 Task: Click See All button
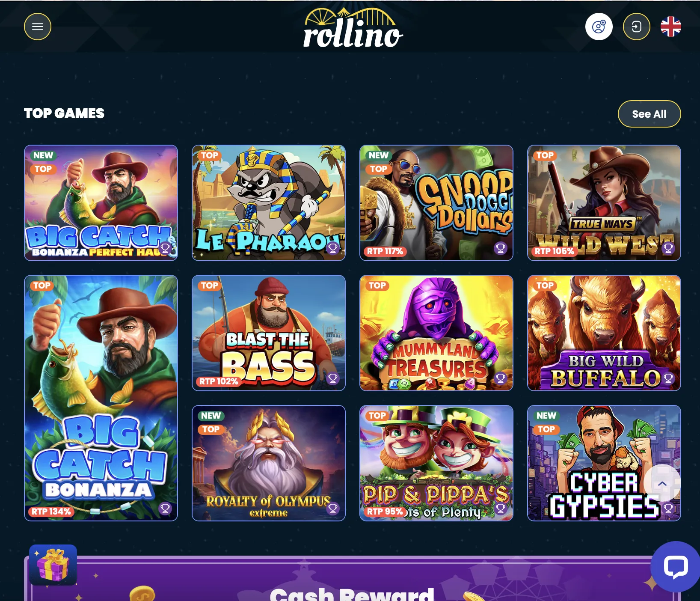(649, 114)
